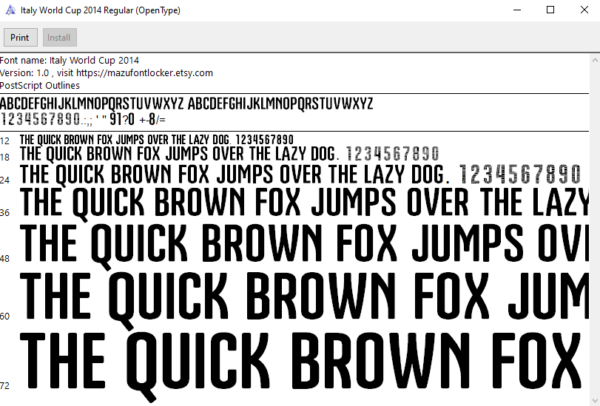Click the ABCDEFGHIJKLMNOPQRSTUVWXYZ alphabet sample line
Viewport: 600px width, 406px height.
(x=186, y=104)
